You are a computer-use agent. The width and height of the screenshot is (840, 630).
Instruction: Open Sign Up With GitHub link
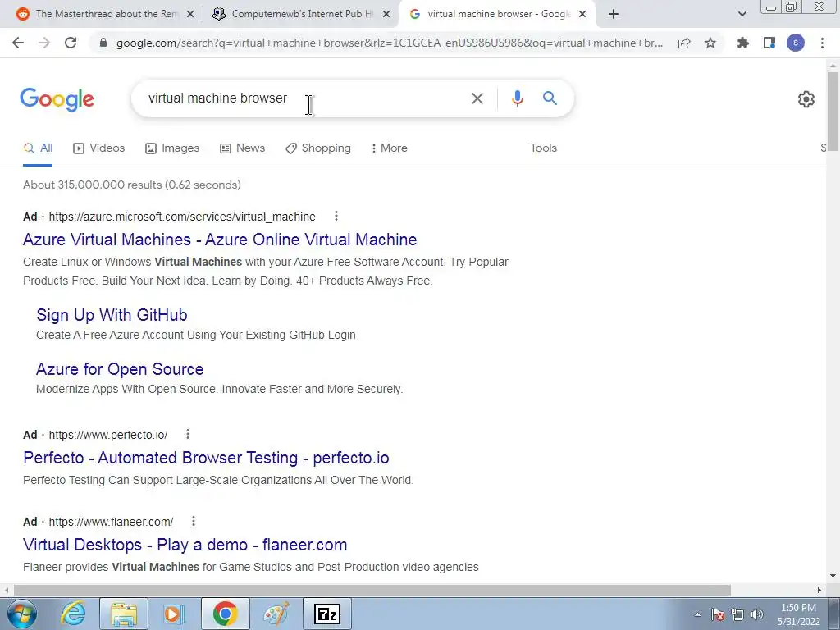point(112,315)
